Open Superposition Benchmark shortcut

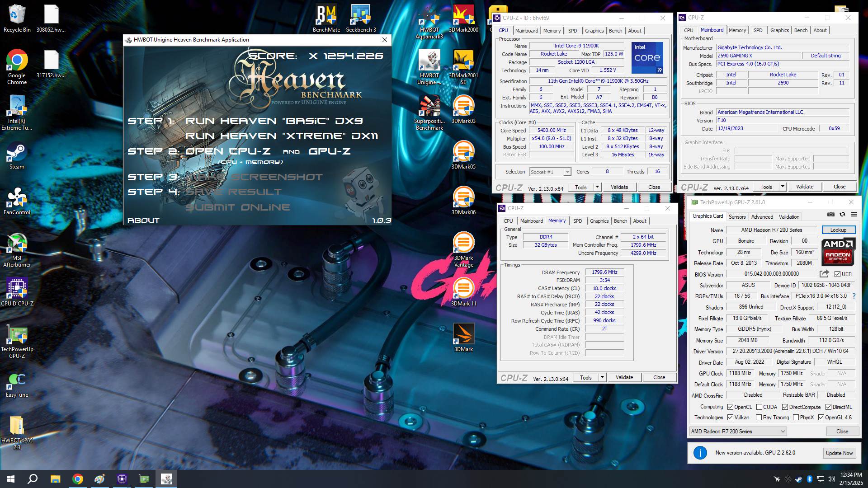pos(429,113)
